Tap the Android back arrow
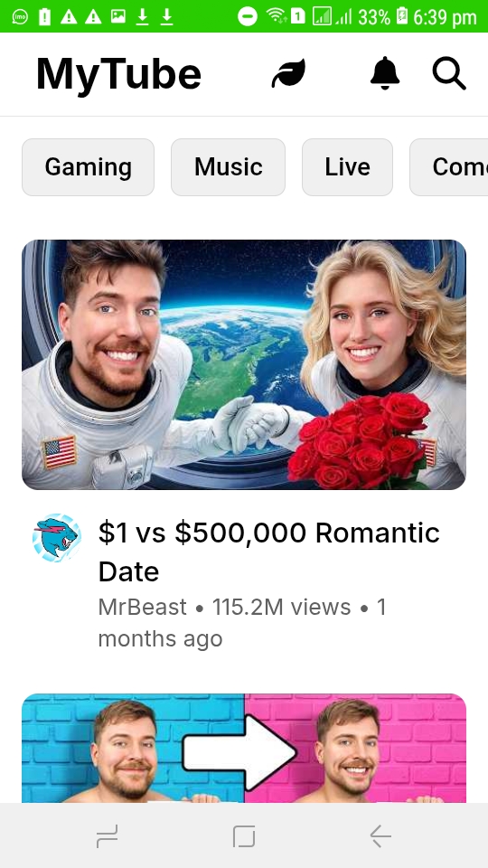The image size is (488, 868). pyautogui.click(x=380, y=835)
